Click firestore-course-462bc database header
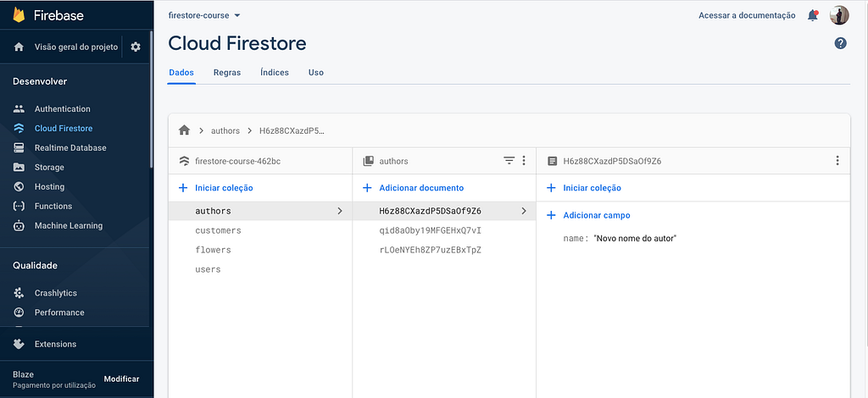 pyautogui.click(x=238, y=162)
